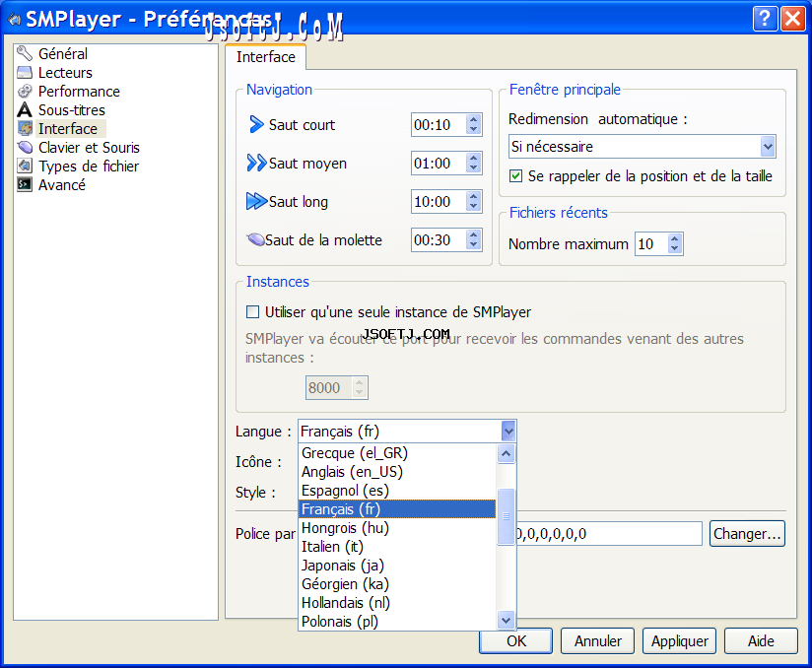Click language list scrollbar down arrow
This screenshot has height=668, width=812.
point(506,620)
